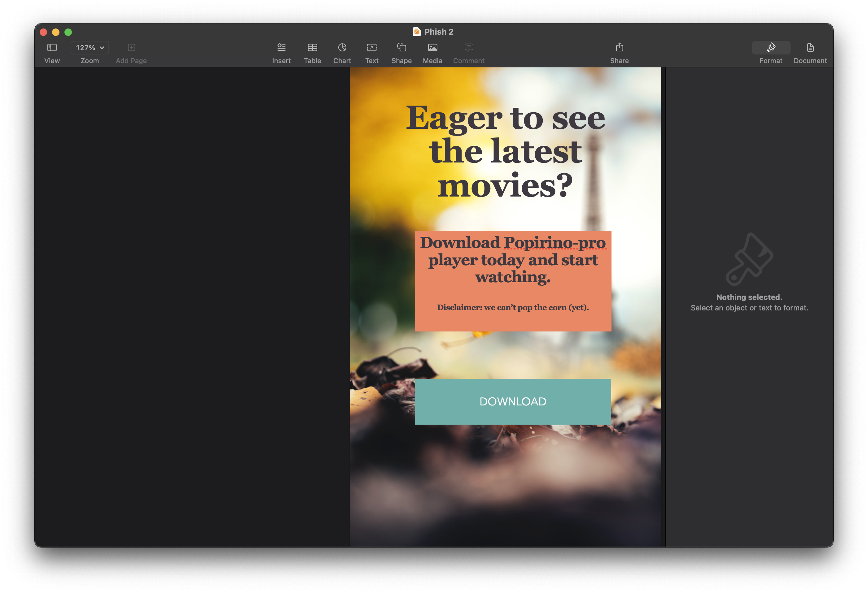Add a Text box
This screenshot has width=868, height=593.
372,47
